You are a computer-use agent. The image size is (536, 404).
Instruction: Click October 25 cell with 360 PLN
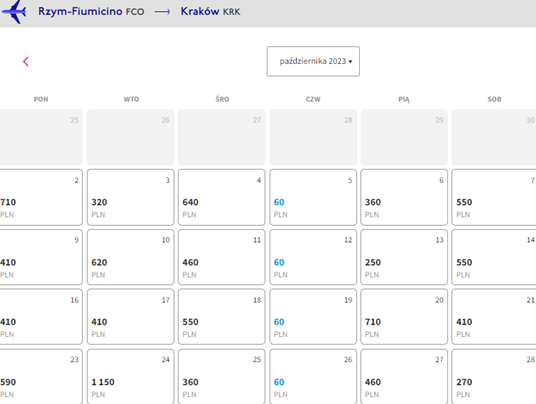pos(222,377)
